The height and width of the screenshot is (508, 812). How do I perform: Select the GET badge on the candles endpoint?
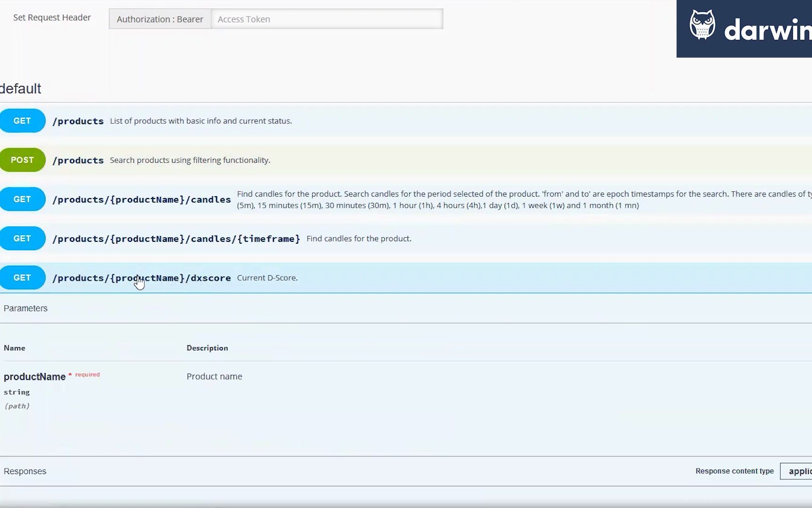click(23, 199)
